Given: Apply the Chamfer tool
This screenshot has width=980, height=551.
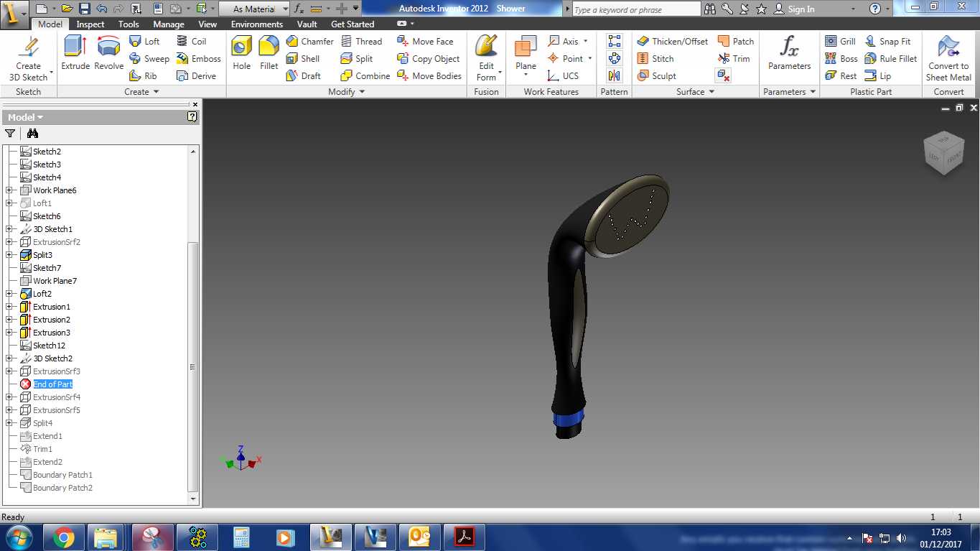Looking at the screenshot, I should pos(309,42).
